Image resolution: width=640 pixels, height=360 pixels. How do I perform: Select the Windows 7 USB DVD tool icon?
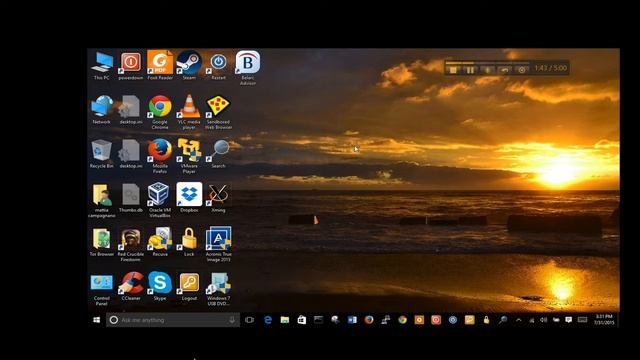tap(218, 289)
